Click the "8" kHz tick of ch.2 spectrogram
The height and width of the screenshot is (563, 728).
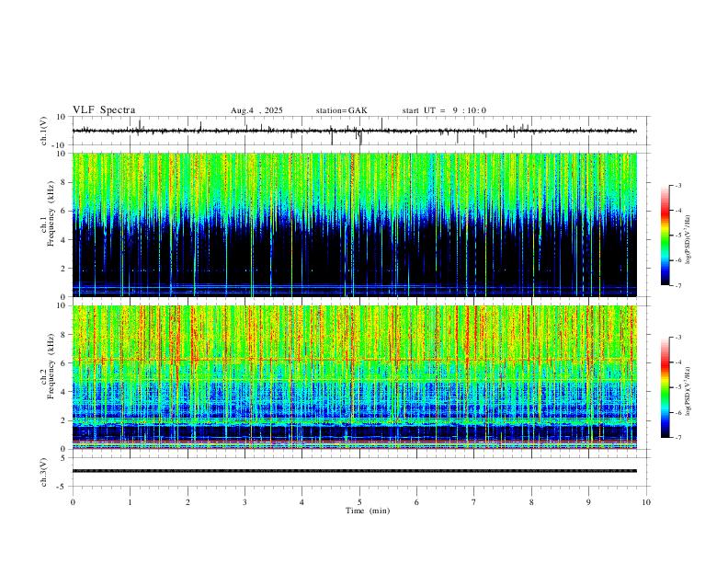click(x=64, y=335)
